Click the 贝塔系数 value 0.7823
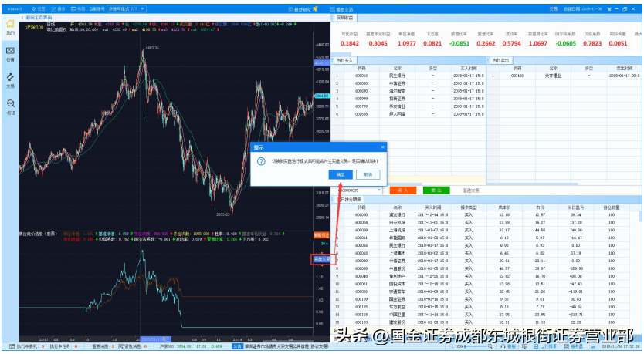The image size is (644, 354). pos(592,43)
